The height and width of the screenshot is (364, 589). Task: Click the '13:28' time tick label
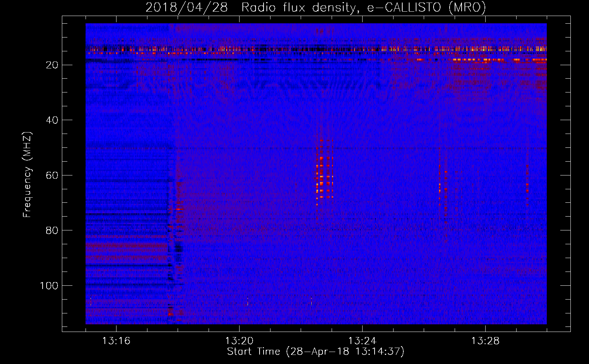coord(485,341)
